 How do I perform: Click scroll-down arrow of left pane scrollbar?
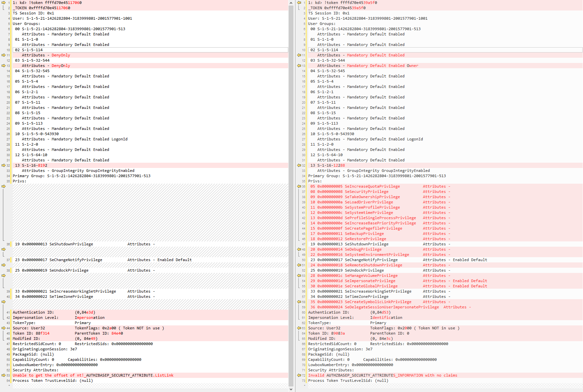coord(291,389)
